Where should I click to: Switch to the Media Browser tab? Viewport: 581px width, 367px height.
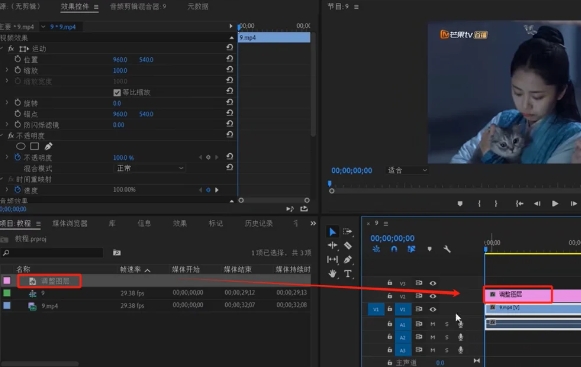pyautogui.click(x=70, y=224)
